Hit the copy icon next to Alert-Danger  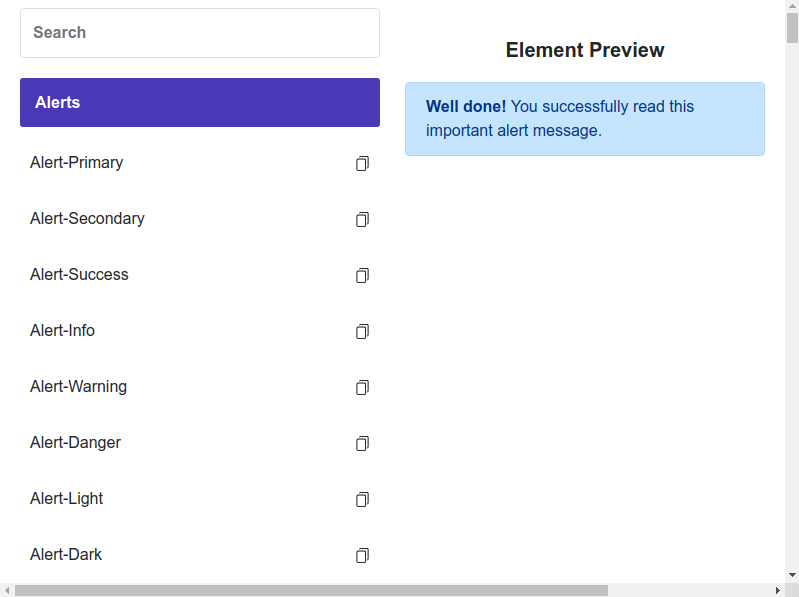point(362,443)
